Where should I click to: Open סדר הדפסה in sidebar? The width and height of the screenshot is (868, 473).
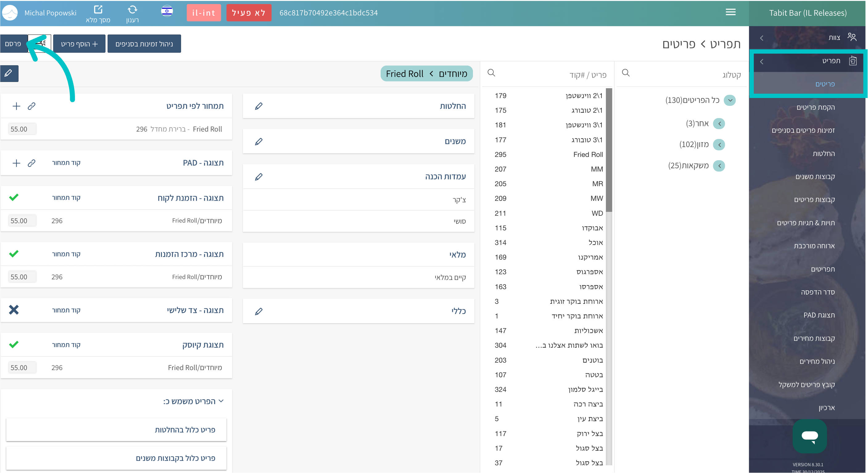(x=818, y=292)
